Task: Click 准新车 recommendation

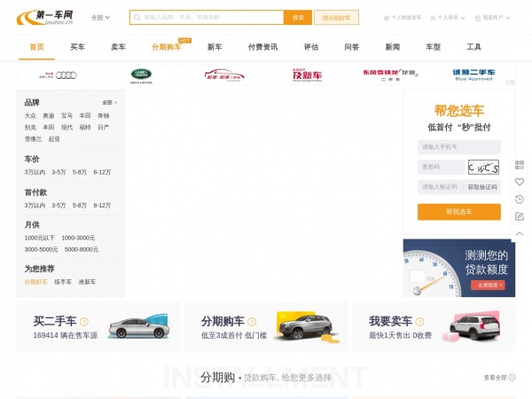Action: (x=87, y=282)
